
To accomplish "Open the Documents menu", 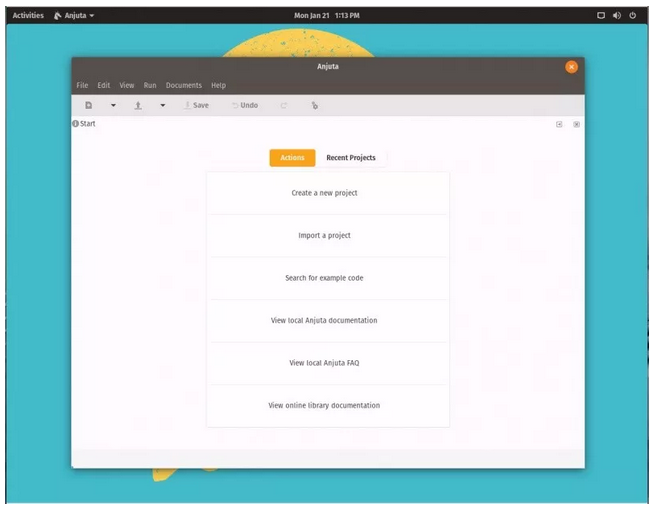I will click(184, 85).
